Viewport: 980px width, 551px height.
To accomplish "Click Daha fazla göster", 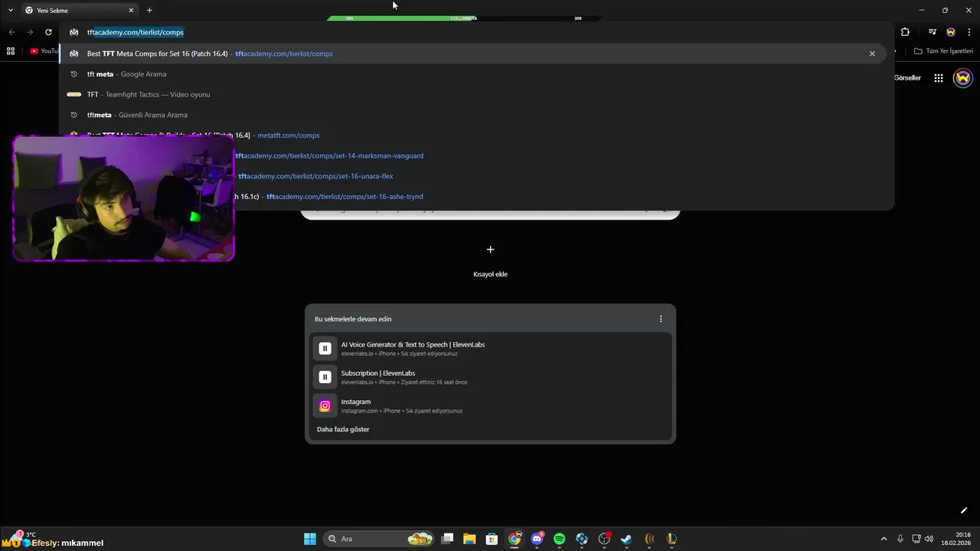I will 343,429.
